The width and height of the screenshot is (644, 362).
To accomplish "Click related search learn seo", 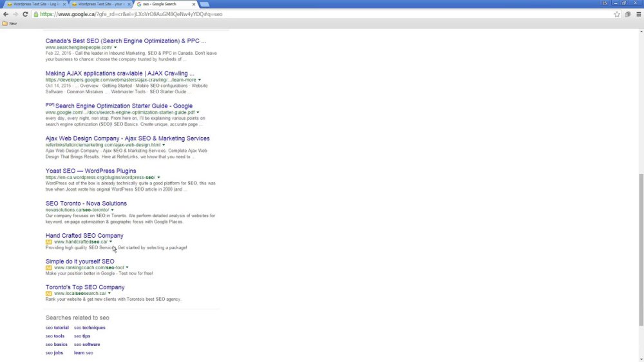I will tap(83, 352).
